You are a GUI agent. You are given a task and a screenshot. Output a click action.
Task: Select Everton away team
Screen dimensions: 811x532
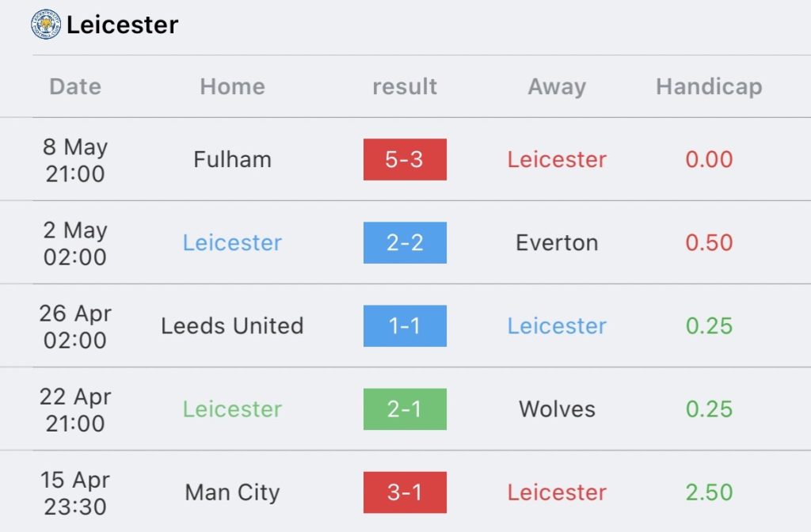point(557,242)
